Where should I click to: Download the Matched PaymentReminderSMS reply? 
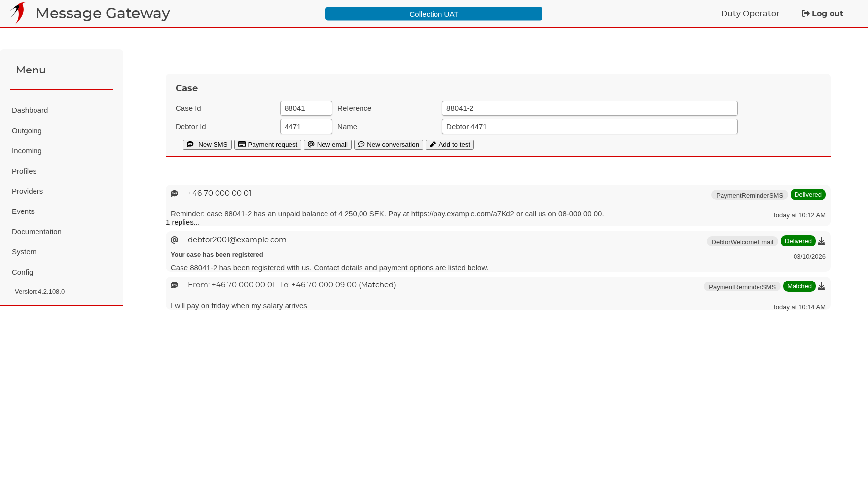click(821, 286)
